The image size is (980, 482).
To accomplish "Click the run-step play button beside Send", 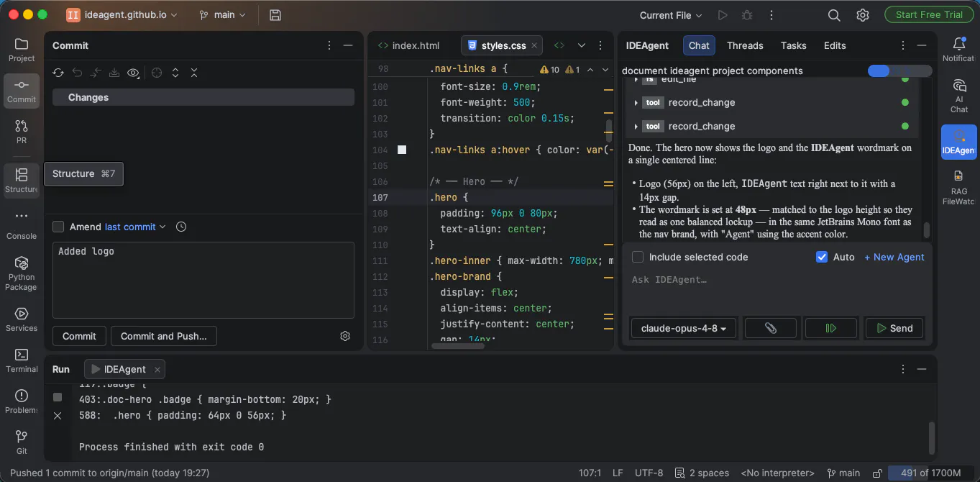I will 831,328.
